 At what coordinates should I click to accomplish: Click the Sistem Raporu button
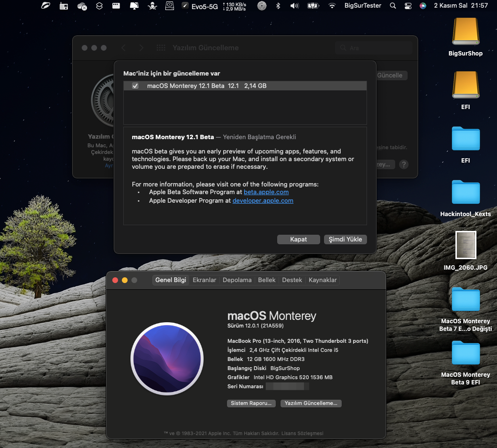(251, 403)
